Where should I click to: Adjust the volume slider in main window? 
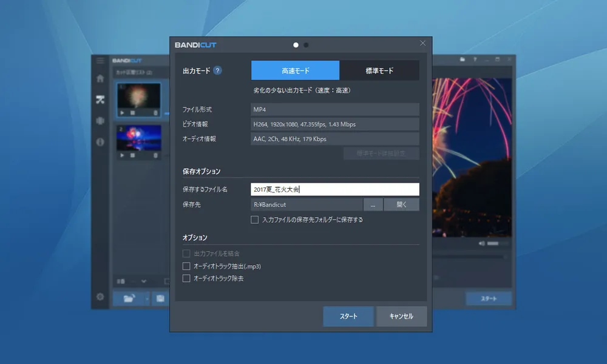(x=498, y=243)
